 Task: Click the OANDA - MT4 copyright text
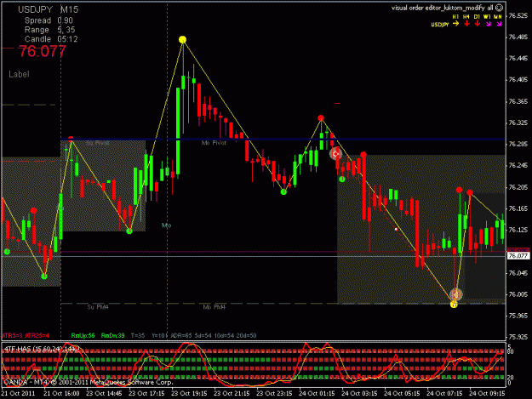pos(89,382)
